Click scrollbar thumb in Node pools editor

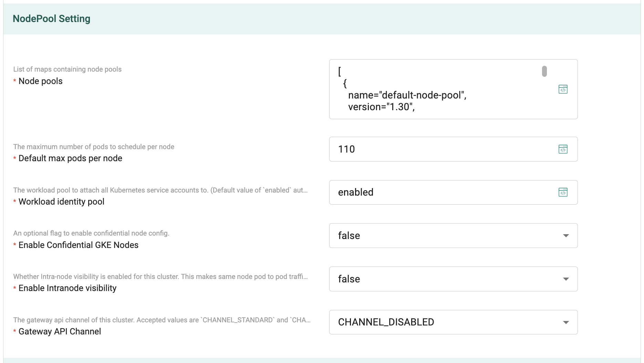[544, 71]
